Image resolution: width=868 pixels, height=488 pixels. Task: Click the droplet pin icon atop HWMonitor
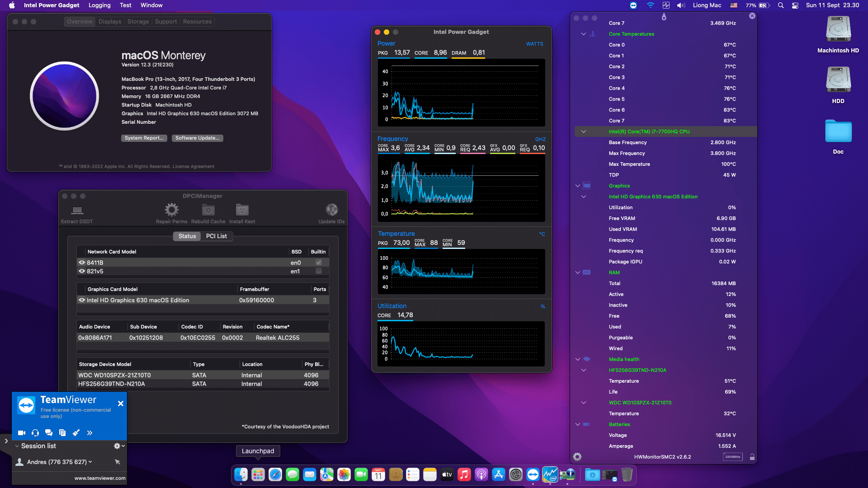pos(664,17)
